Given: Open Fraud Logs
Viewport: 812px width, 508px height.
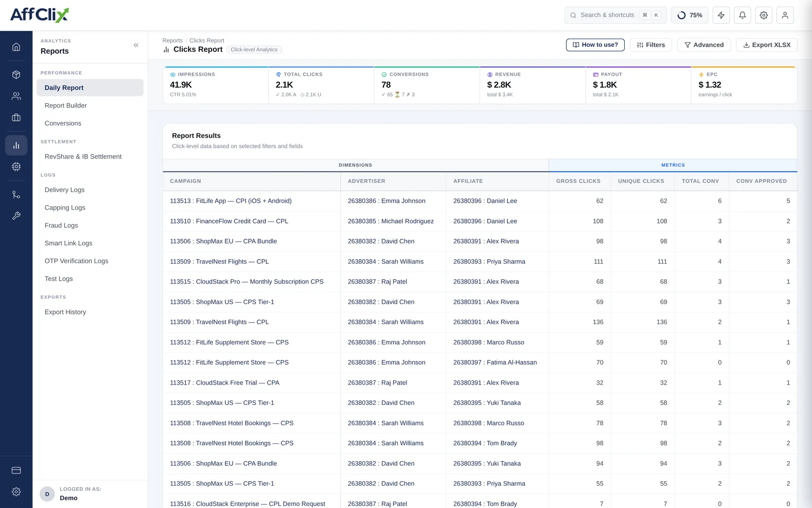Looking at the screenshot, I should click(90, 225).
